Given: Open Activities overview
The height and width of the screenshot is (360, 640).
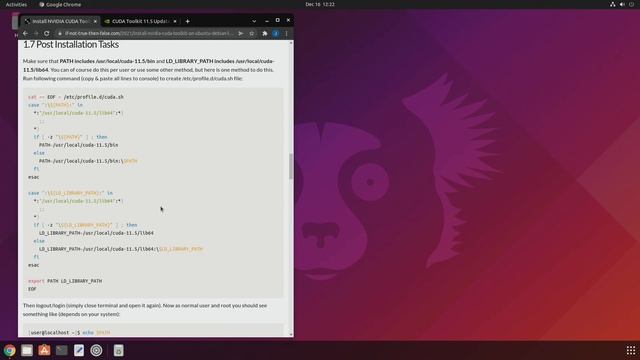Looking at the screenshot, I should pos(16,4).
